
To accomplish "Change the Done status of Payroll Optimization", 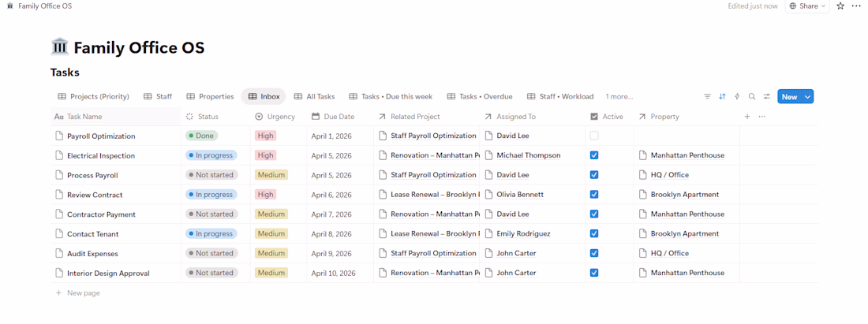I will tap(201, 136).
